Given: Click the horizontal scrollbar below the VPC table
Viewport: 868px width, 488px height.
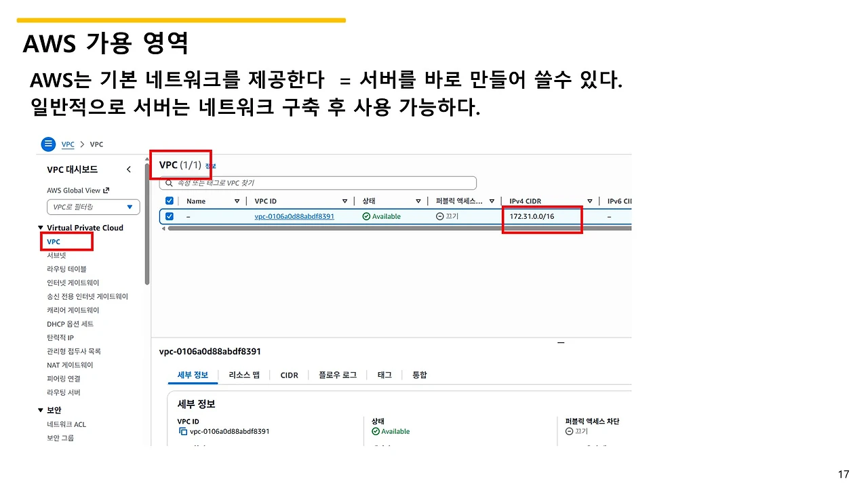Looking at the screenshot, I should 339,228.
